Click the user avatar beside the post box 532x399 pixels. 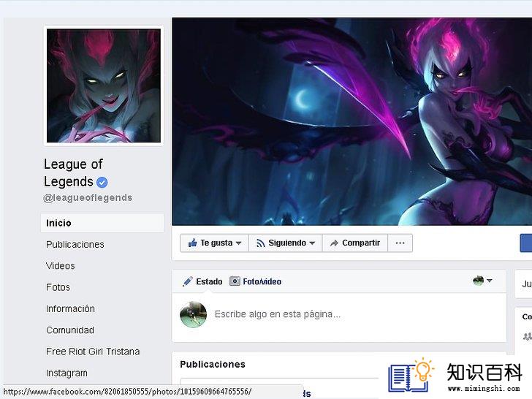pyautogui.click(x=194, y=314)
